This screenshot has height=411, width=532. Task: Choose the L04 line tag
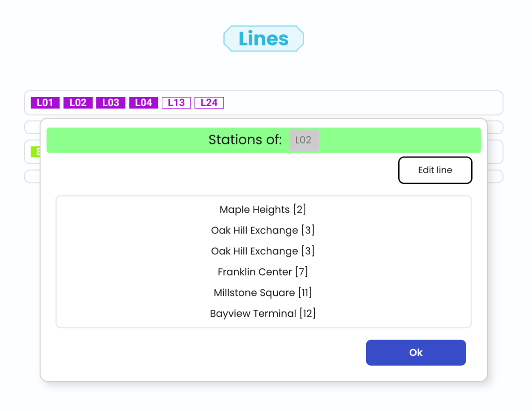pos(144,103)
